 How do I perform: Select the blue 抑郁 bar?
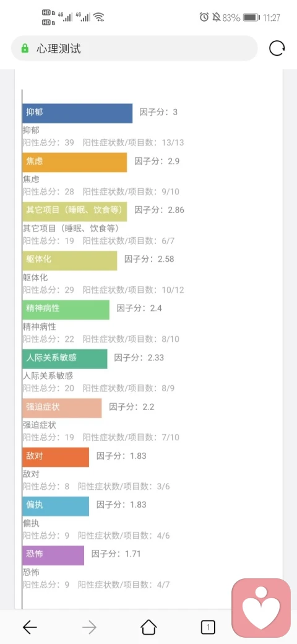pos(77,113)
